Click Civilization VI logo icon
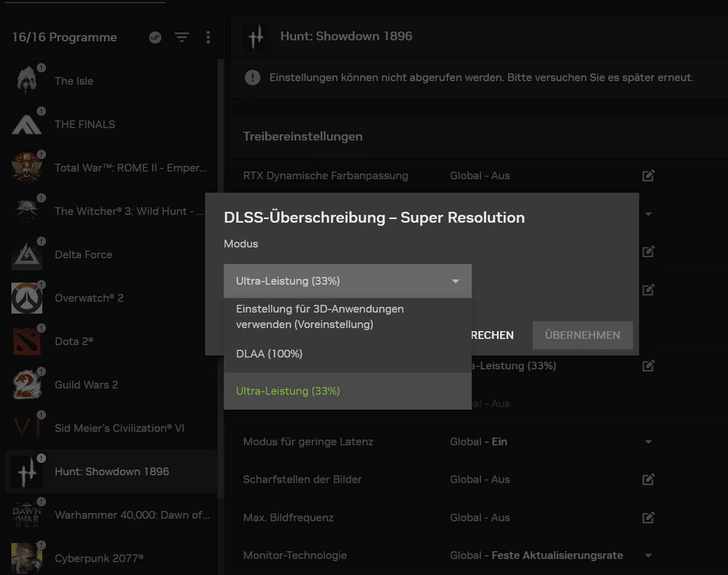 coord(27,428)
